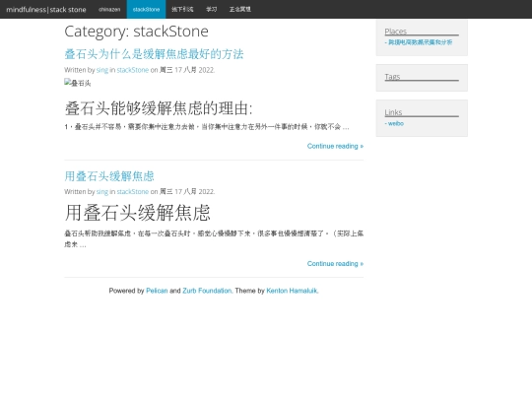Open the 学习 nav category
This screenshot has width=532, height=399.
point(212,10)
